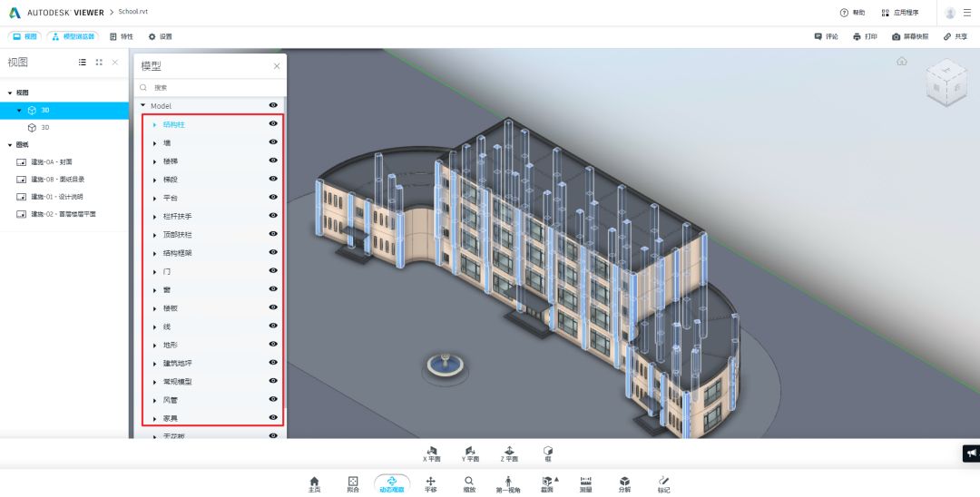980x497 pixels.
Task: Toggle visibility of 栏杆扶手 category
Action: (x=273, y=216)
